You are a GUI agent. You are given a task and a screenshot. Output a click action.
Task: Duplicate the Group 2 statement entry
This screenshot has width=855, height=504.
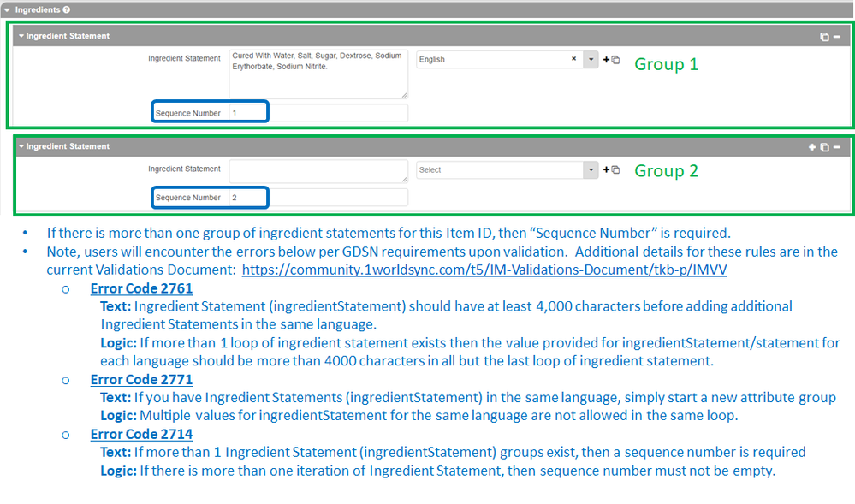[615, 170]
